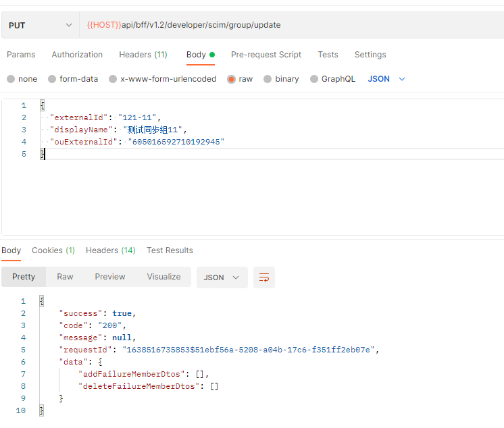Select the raw body radio button
The width and height of the screenshot is (504, 428).
(232, 79)
